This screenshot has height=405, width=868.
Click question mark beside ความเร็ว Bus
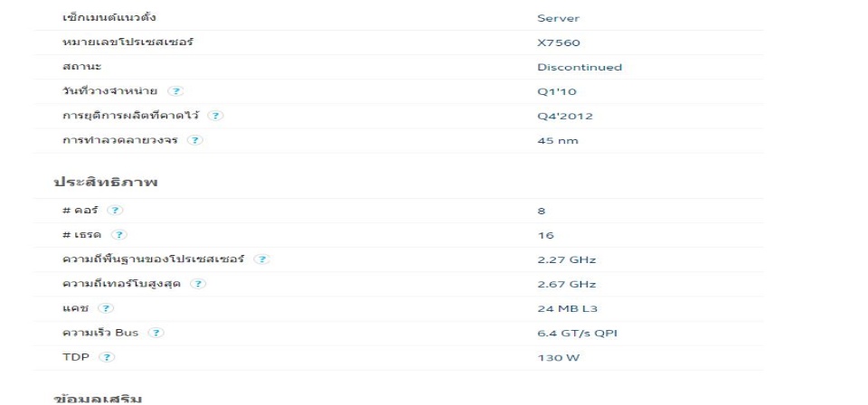[156, 333]
